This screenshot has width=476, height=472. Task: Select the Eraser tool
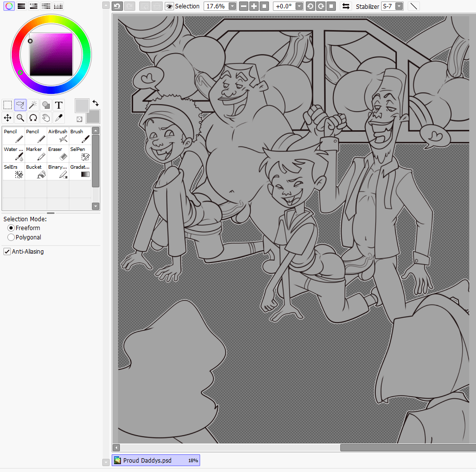tap(58, 153)
